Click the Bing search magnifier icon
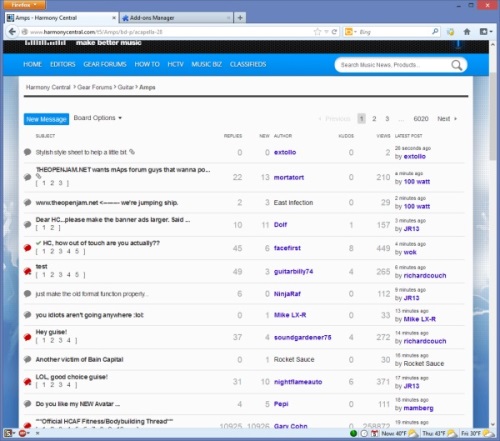This screenshot has width=500, height=441. pyautogui.click(x=435, y=32)
